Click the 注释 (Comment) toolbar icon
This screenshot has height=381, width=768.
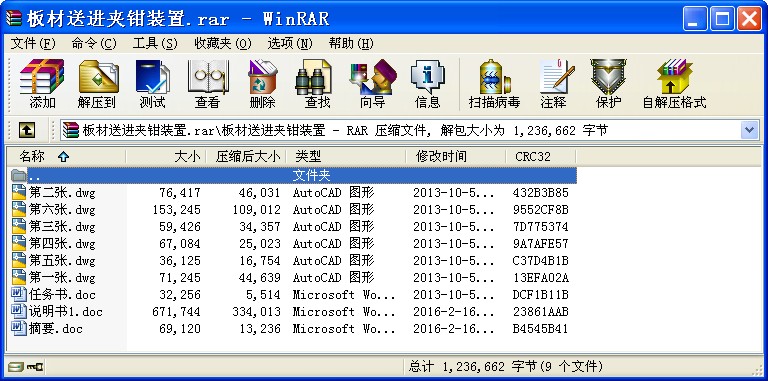pos(556,77)
